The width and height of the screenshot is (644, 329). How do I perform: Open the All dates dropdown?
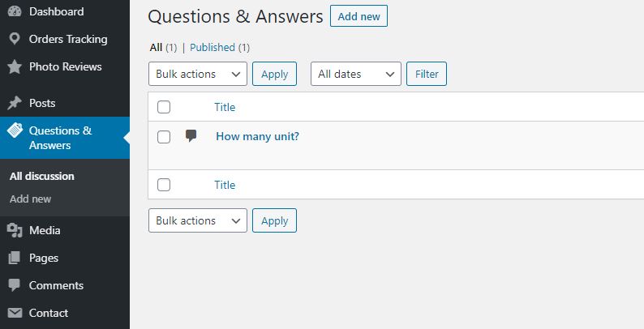click(355, 74)
